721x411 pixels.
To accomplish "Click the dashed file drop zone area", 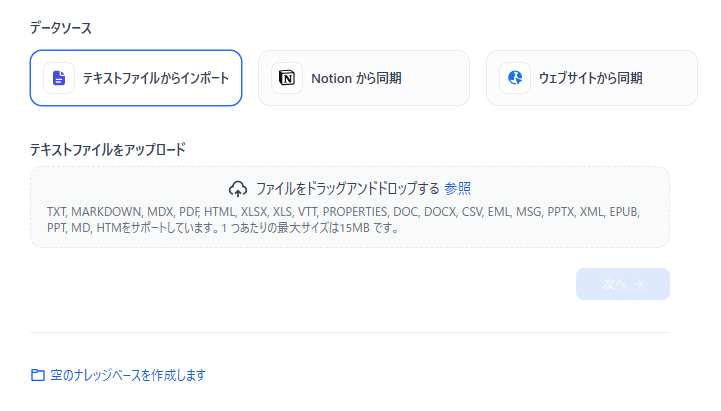I will (x=350, y=207).
